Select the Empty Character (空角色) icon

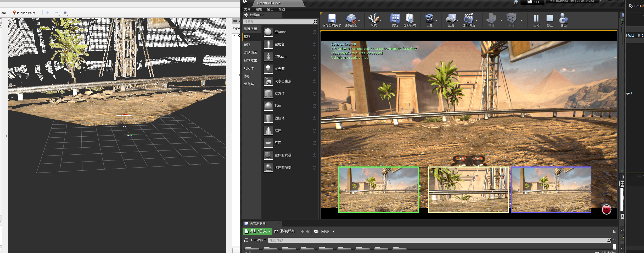pyautogui.click(x=268, y=44)
